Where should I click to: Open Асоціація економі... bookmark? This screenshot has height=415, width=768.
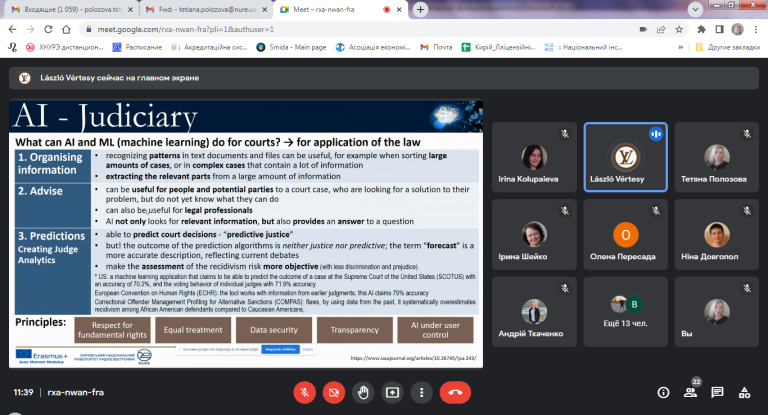point(373,47)
